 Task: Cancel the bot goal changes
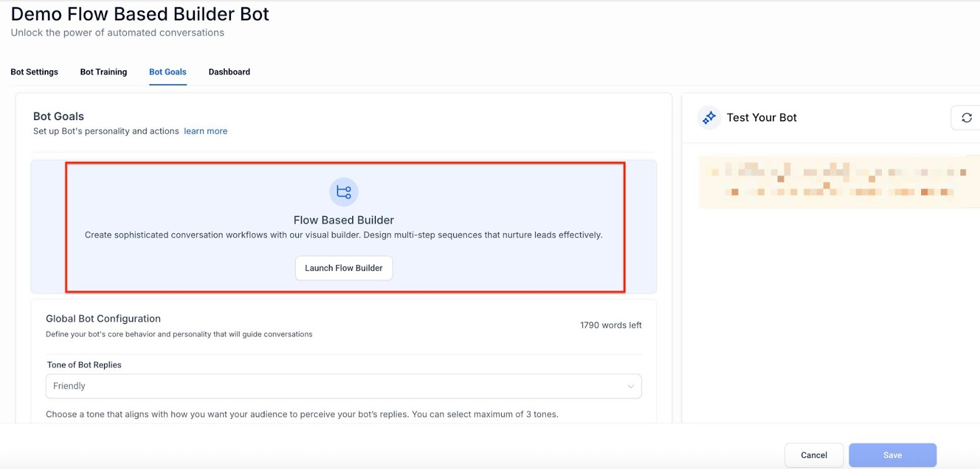(x=813, y=455)
